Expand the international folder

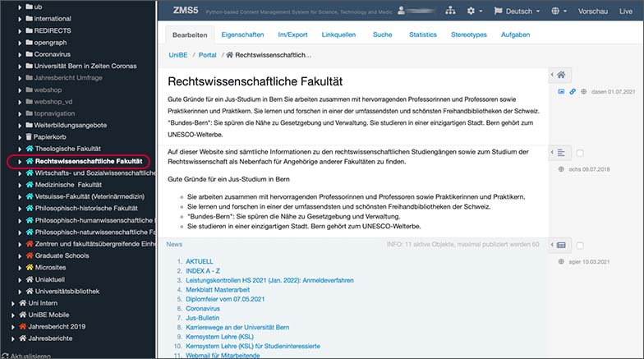tap(20, 19)
